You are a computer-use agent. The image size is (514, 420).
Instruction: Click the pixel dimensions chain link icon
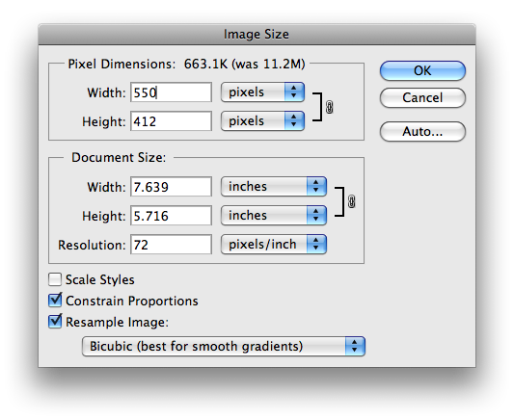pos(330,107)
